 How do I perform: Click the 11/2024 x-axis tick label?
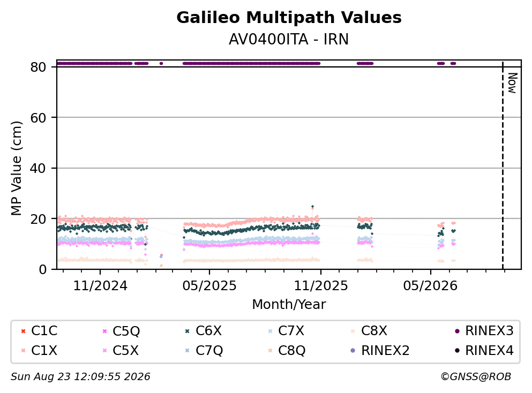point(100,286)
